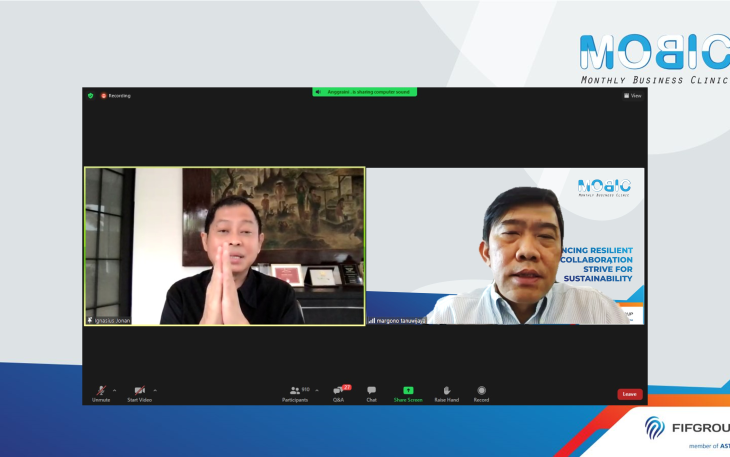Select Ignasius Jonan's video tile

[224, 246]
